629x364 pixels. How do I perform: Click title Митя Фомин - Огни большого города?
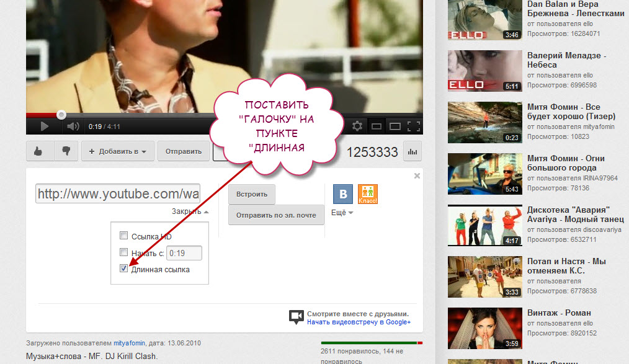click(x=566, y=163)
